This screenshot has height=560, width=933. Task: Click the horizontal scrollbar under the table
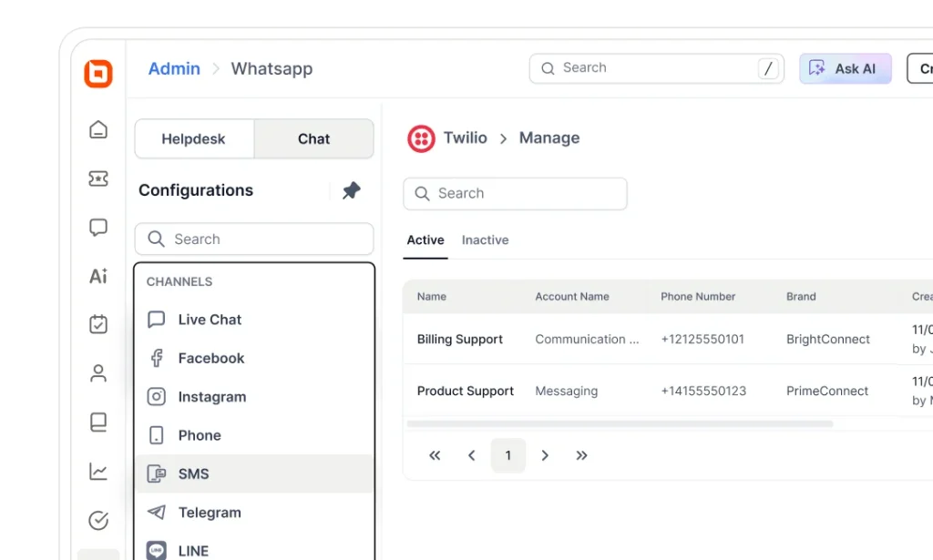click(620, 423)
